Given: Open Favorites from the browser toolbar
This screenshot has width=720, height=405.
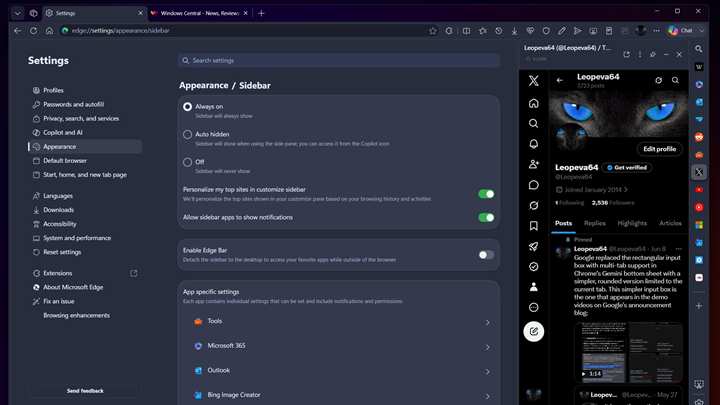Looking at the screenshot, I should tap(483, 31).
